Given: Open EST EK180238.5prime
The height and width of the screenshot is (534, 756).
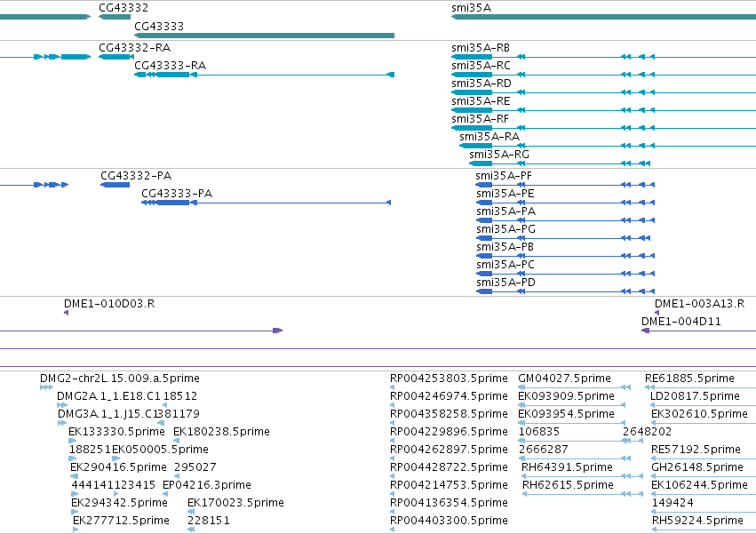Looking at the screenshot, I should tap(221, 432).
